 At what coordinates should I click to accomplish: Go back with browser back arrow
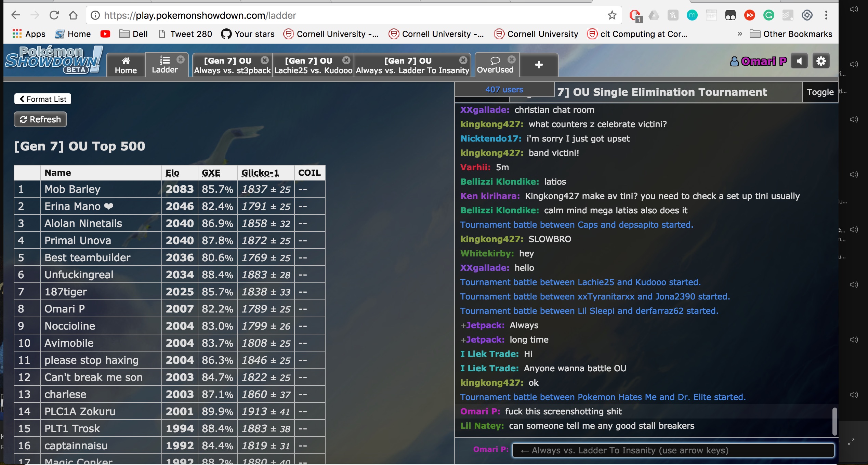tap(16, 15)
